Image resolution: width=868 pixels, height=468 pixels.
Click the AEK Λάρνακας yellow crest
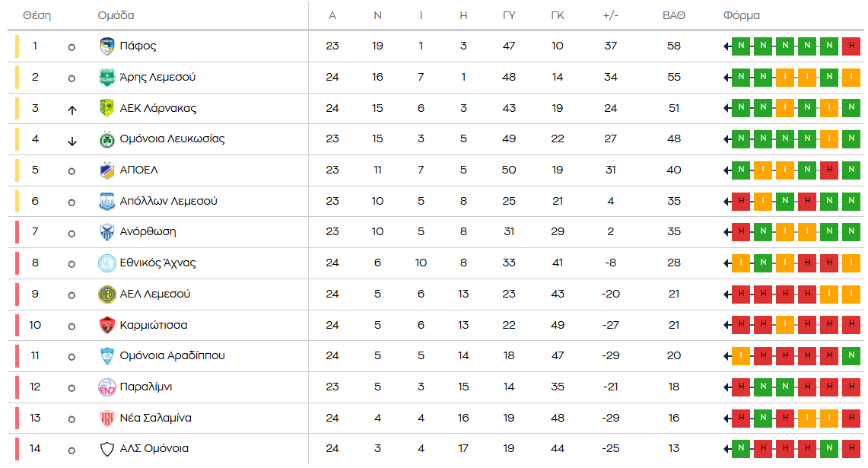coord(107,108)
